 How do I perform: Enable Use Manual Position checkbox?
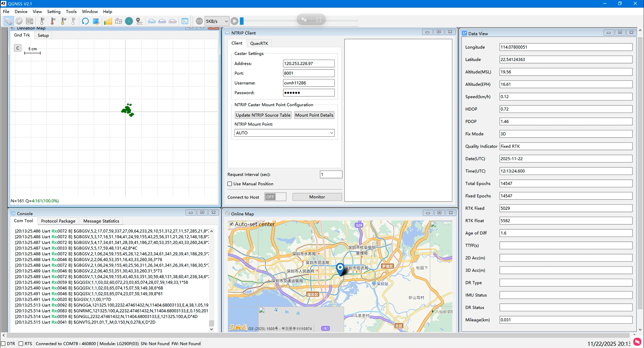coord(230,184)
